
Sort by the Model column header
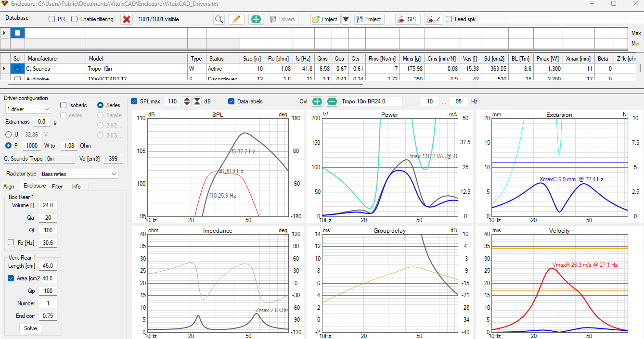tap(137, 58)
